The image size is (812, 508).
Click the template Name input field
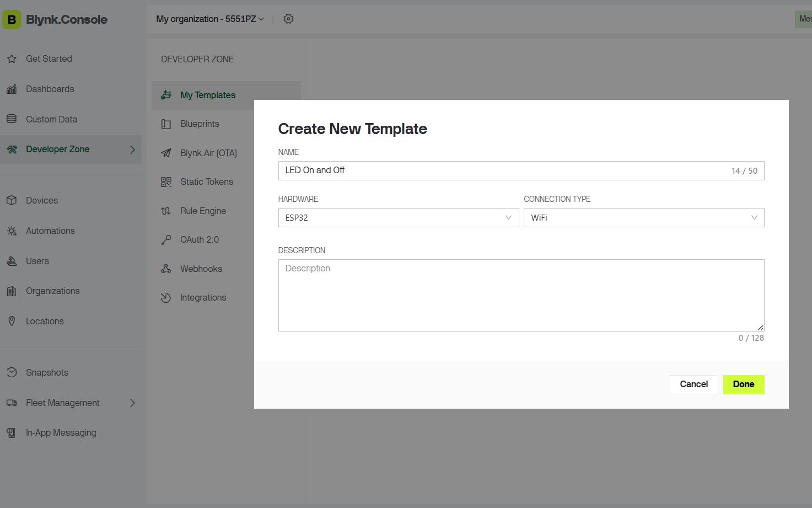pos(521,170)
